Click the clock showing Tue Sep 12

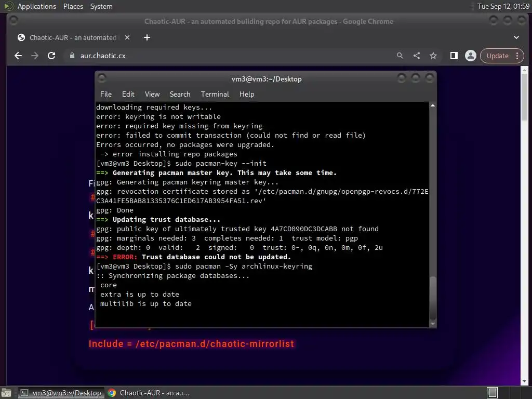coord(503,6)
